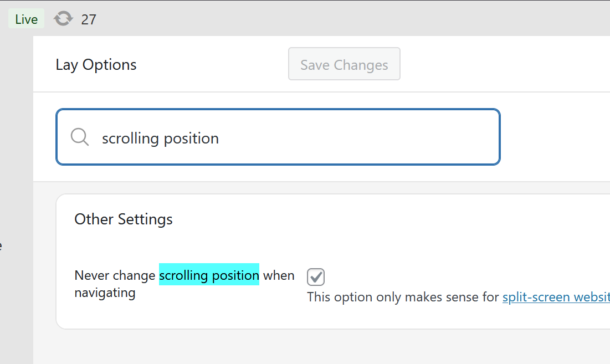Open the 27 pending updates count
Image resolution: width=610 pixels, height=364 pixels.
[x=89, y=19]
